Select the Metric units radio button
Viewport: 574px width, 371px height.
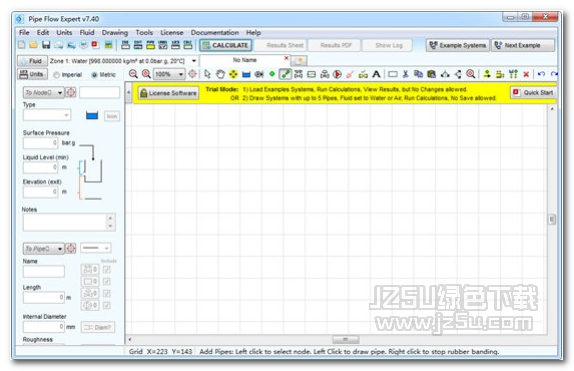[94, 75]
